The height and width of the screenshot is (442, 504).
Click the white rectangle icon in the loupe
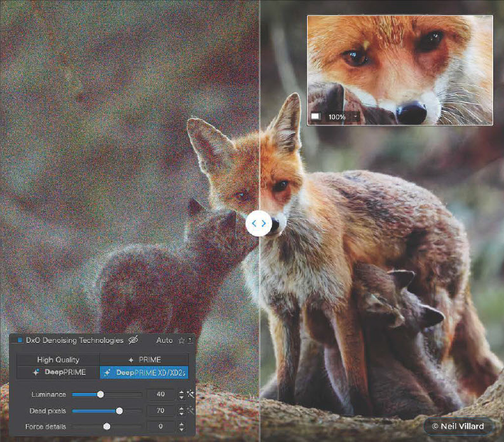coord(315,116)
